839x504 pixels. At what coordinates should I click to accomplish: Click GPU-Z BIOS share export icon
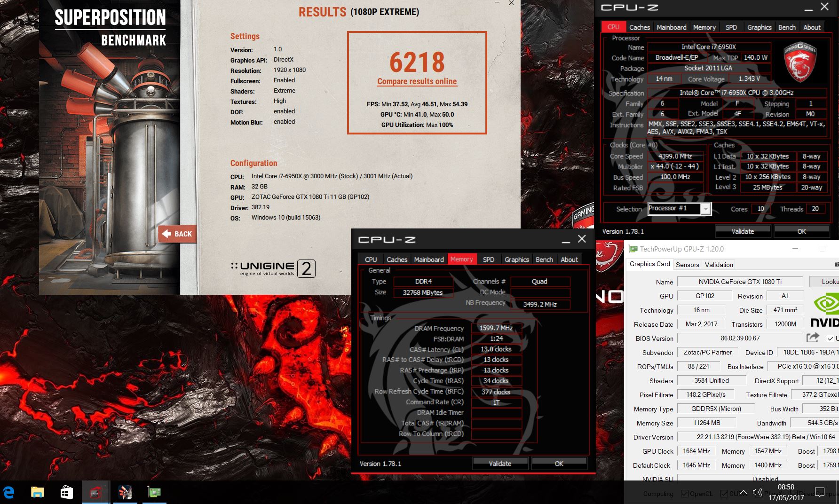pyautogui.click(x=812, y=338)
